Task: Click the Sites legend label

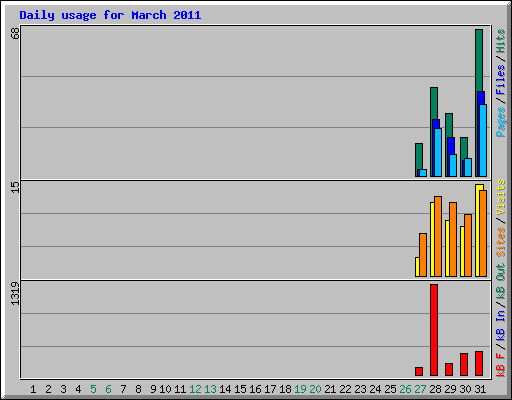Action: tap(500, 242)
